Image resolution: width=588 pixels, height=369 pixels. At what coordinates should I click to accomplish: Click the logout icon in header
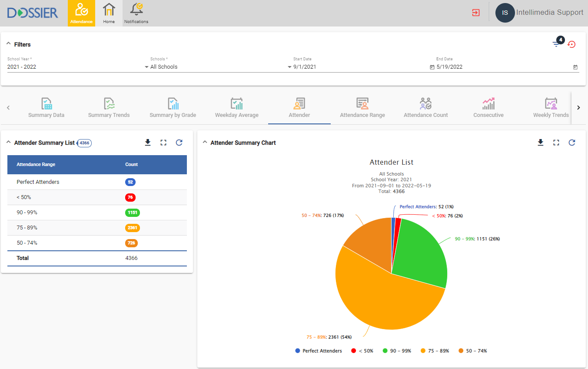click(476, 13)
